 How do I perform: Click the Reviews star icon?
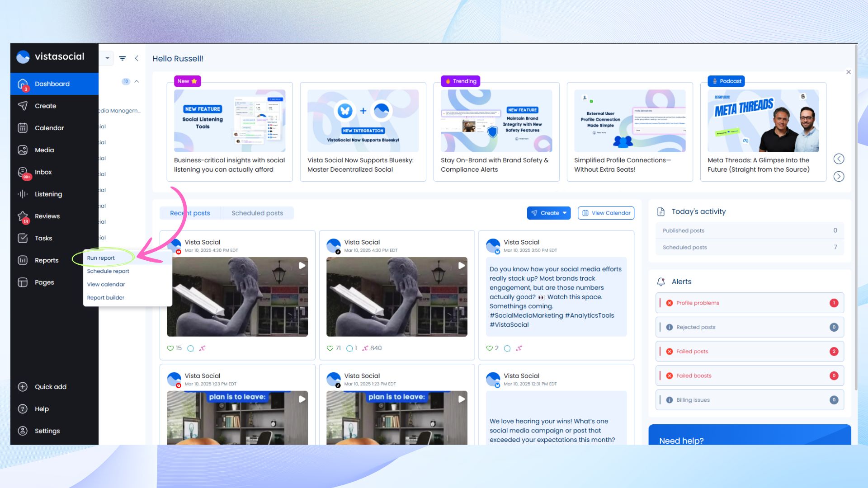[x=23, y=216]
